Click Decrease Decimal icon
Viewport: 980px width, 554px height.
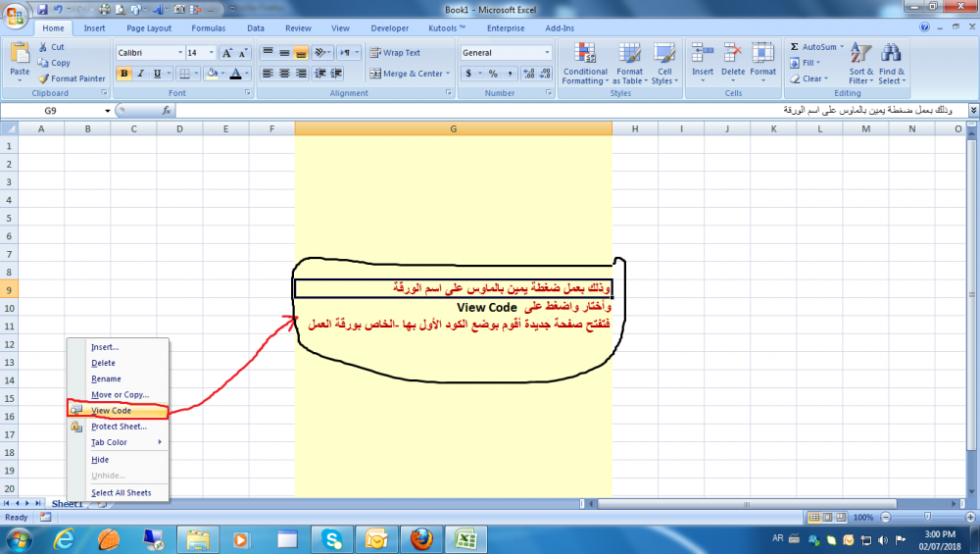coord(545,74)
